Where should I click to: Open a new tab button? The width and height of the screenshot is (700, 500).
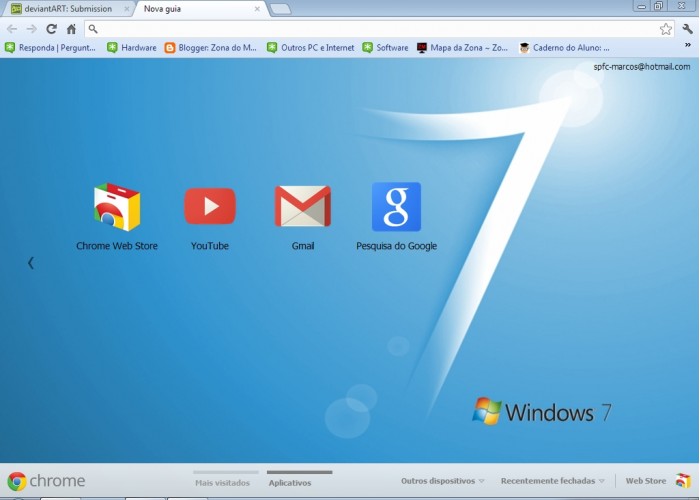[x=280, y=9]
